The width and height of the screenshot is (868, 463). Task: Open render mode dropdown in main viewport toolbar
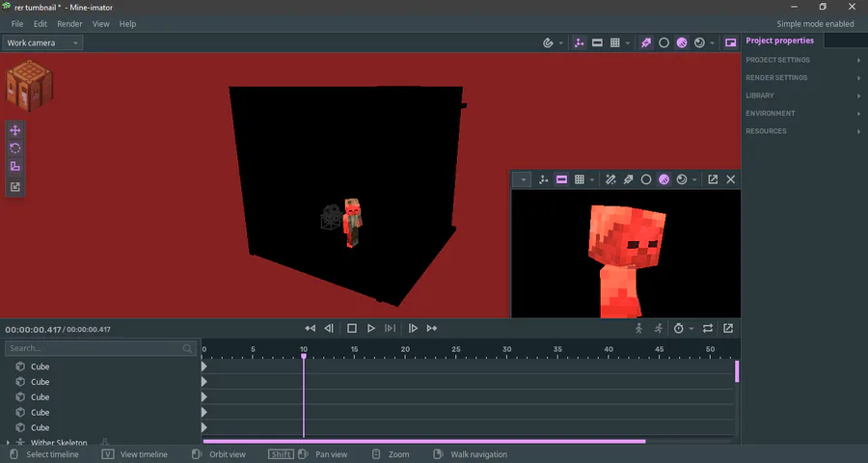pos(712,43)
